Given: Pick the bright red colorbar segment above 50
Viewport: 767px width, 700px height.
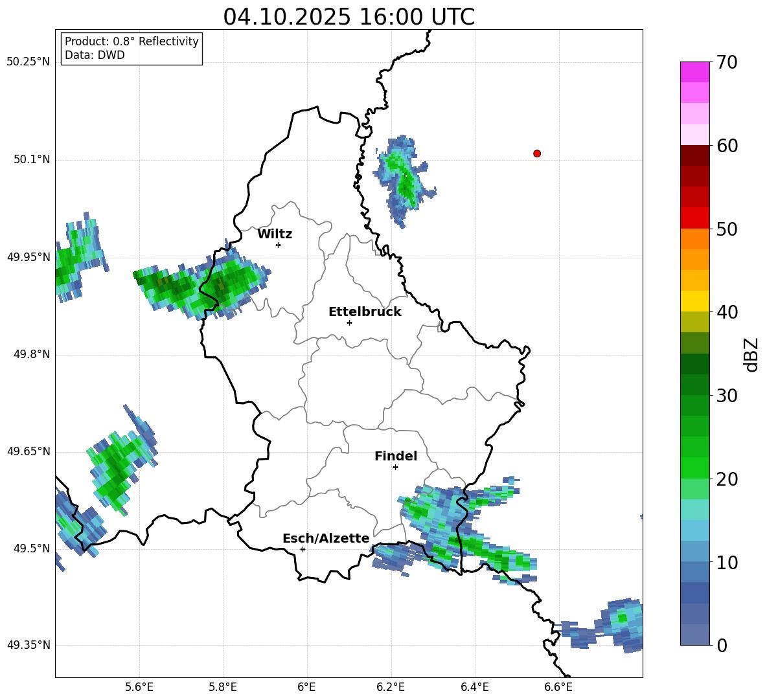Looking at the screenshot, I should [x=694, y=218].
